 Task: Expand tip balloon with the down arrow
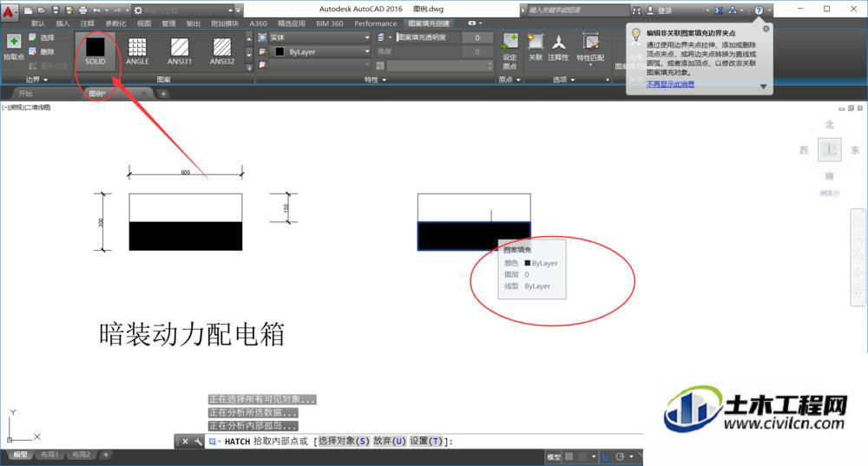763,86
